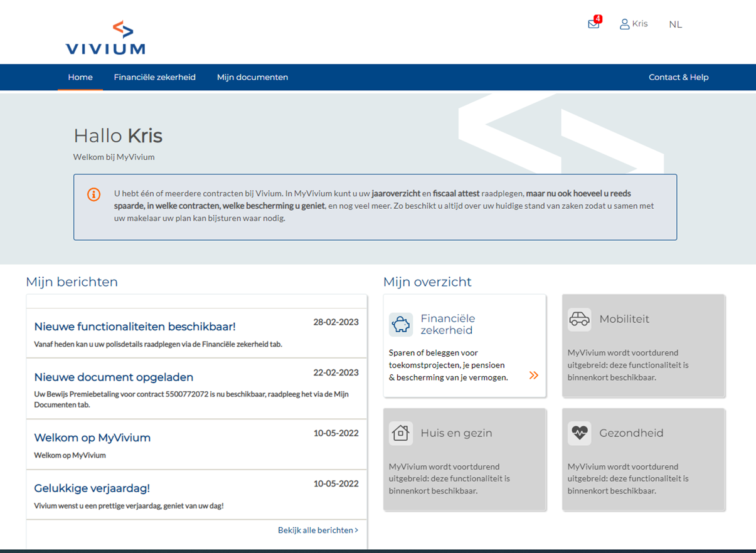Click the orange info icon in the banner
The image size is (756, 553).
(x=93, y=194)
